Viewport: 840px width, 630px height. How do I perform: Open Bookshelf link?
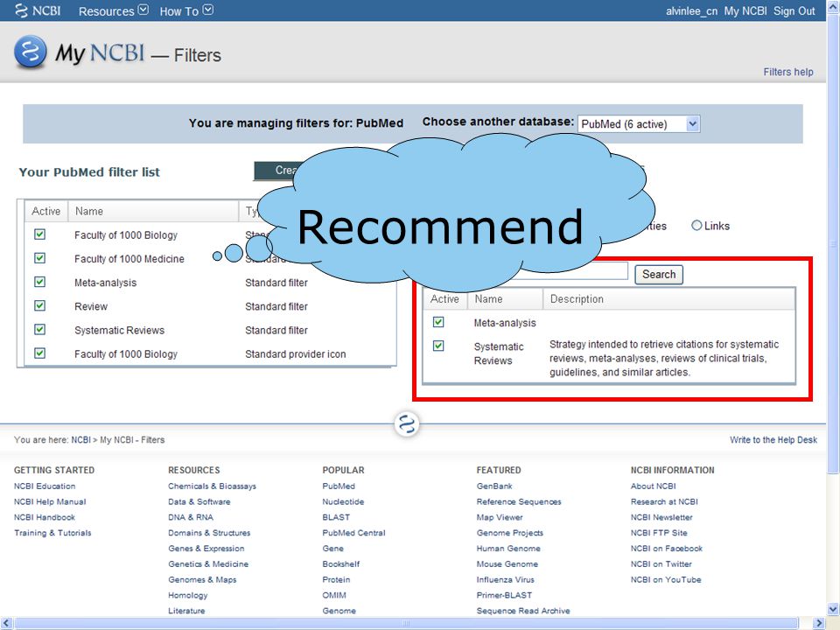[340, 563]
